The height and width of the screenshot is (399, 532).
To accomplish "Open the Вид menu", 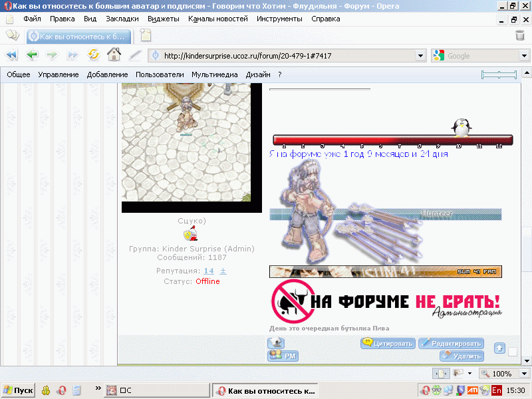I will tap(90, 19).
